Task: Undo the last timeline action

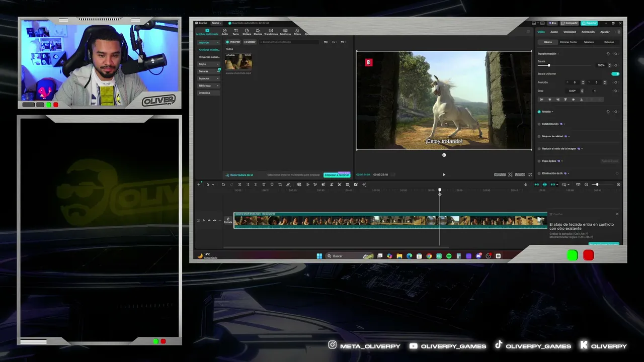Action: point(223,185)
